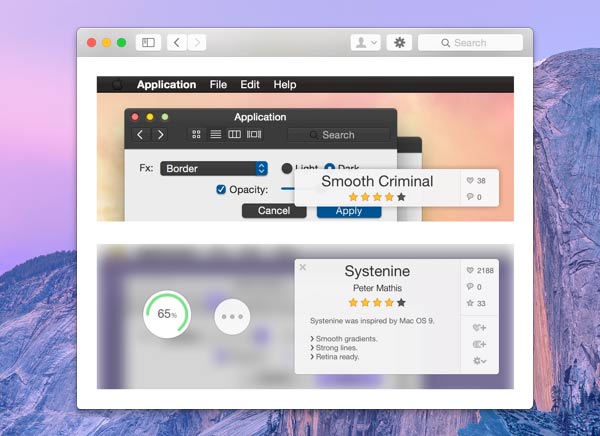This screenshot has height=436, width=600.
Task: Select the Dark radio button
Action: point(329,167)
